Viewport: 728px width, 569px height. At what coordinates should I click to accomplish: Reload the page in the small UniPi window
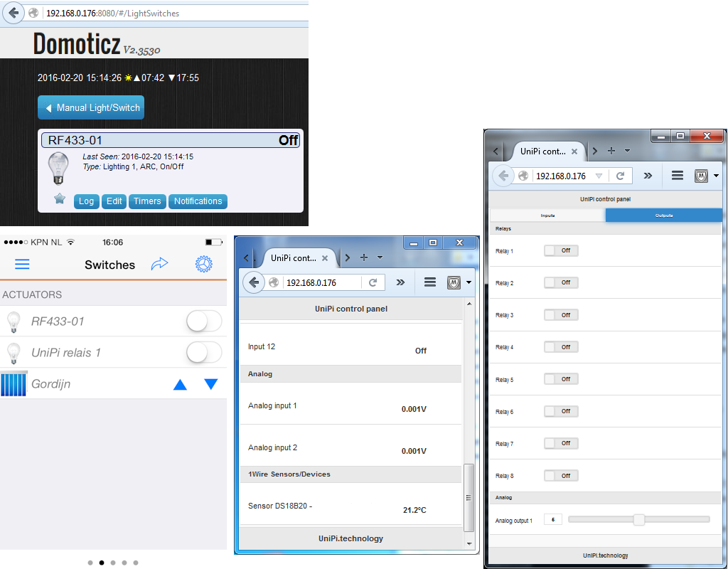tap(373, 282)
